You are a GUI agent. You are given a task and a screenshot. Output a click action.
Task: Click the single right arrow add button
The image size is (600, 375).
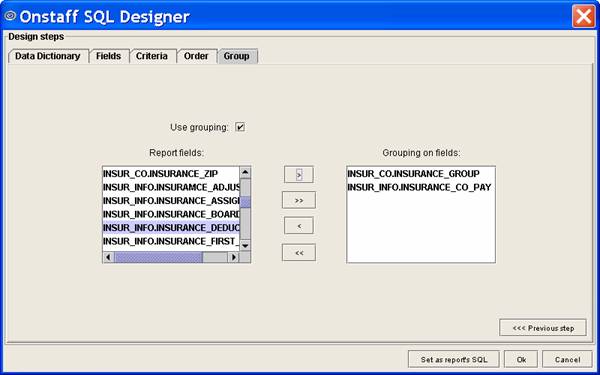click(299, 174)
